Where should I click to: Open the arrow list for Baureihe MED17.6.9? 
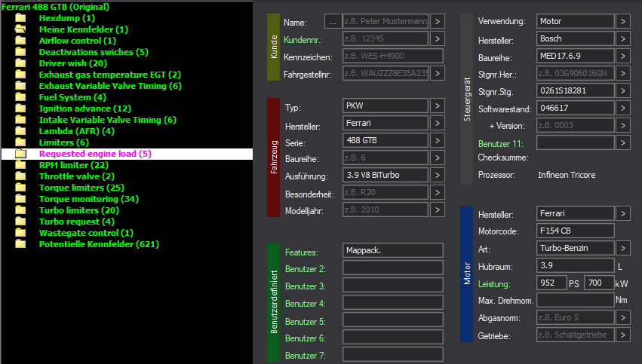pyautogui.click(x=622, y=56)
